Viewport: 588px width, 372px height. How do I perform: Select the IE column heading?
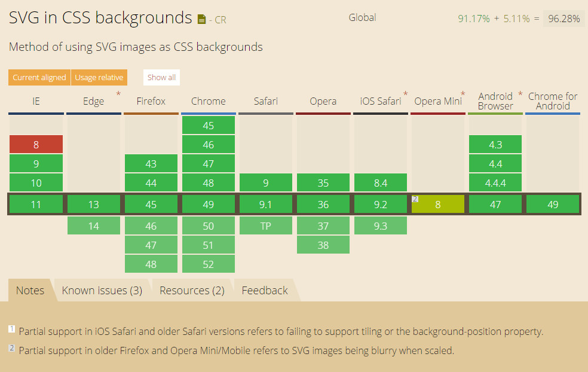pyautogui.click(x=36, y=101)
